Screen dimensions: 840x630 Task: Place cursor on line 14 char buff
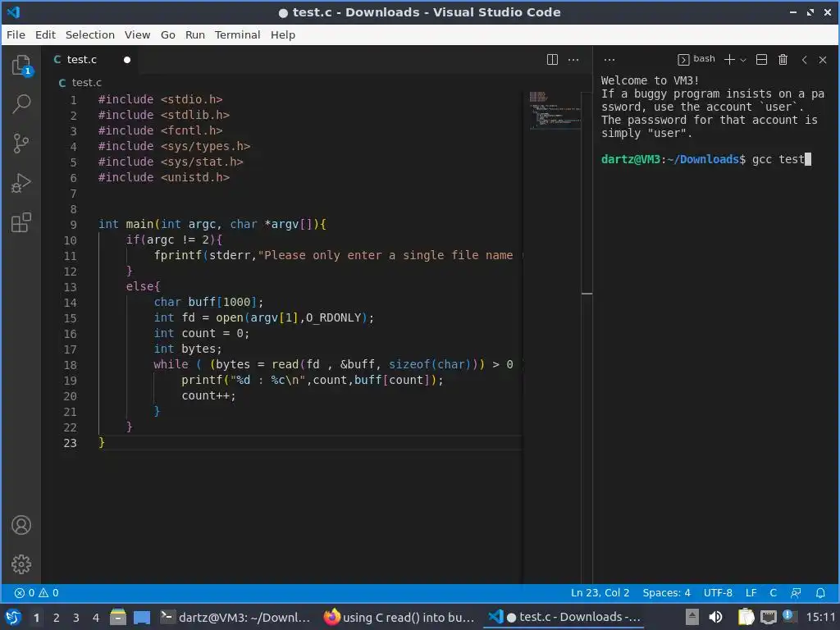pos(208,302)
